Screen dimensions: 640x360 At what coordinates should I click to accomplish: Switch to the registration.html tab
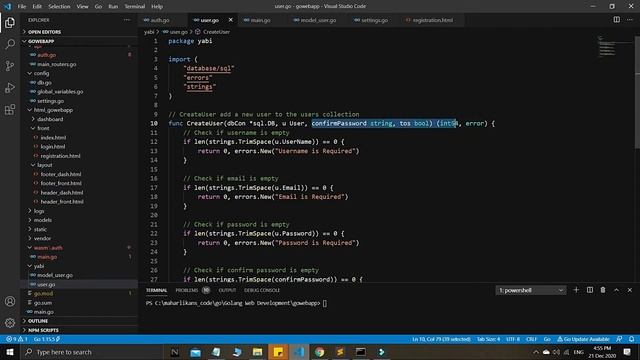coord(432,20)
